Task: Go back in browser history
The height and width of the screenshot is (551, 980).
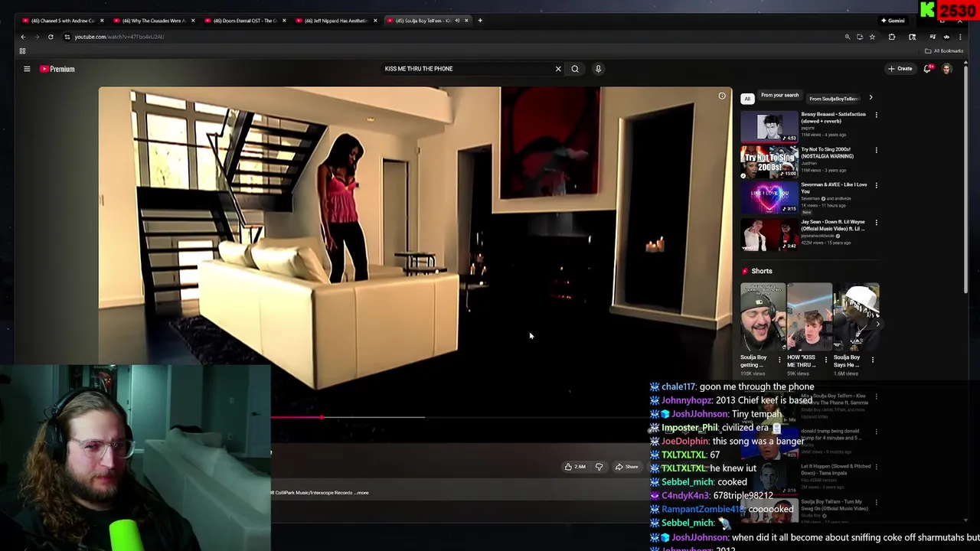Action: pyautogui.click(x=23, y=37)
